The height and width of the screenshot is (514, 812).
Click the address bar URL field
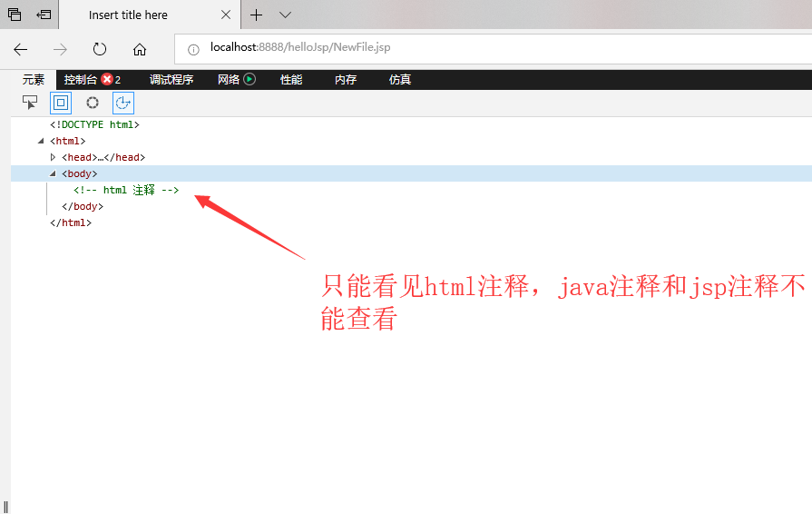[492, 49]
